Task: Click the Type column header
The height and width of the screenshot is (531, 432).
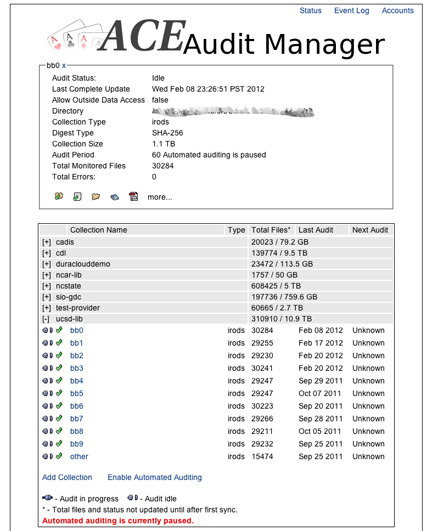Action: point(236,230)
